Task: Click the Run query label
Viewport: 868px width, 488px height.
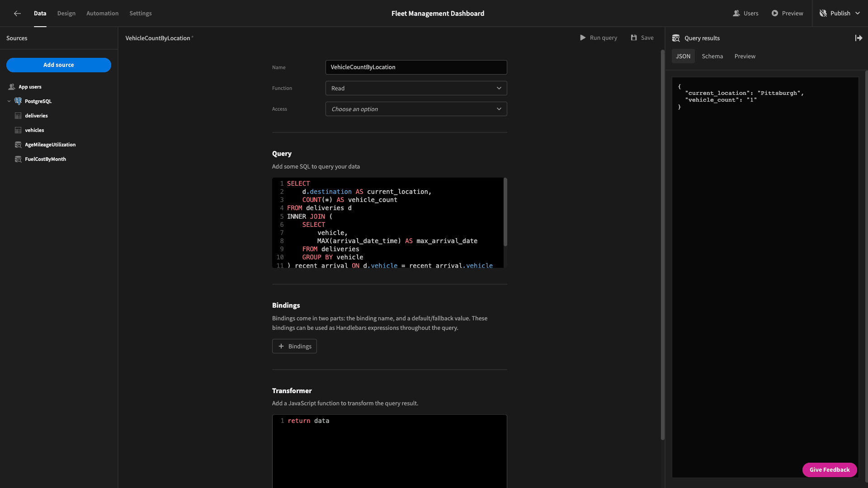Action: [x=604, y=38]
